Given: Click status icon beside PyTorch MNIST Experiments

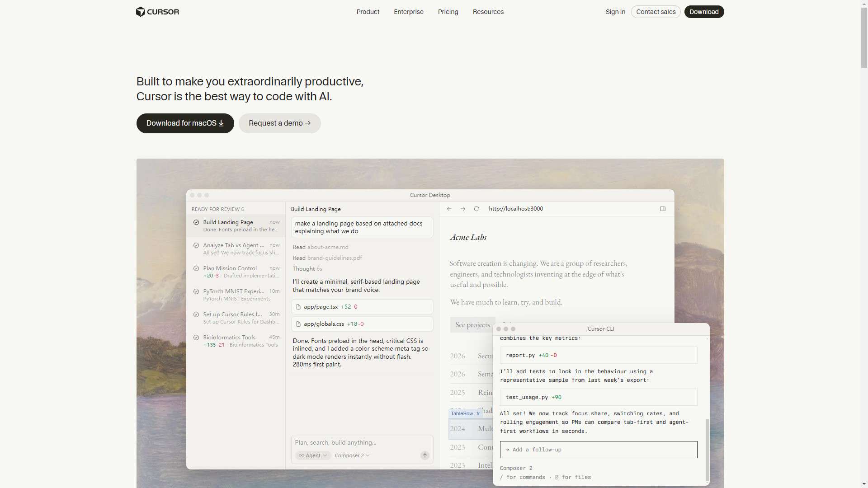Looking at the screenshot, I should tap(196, 291).
